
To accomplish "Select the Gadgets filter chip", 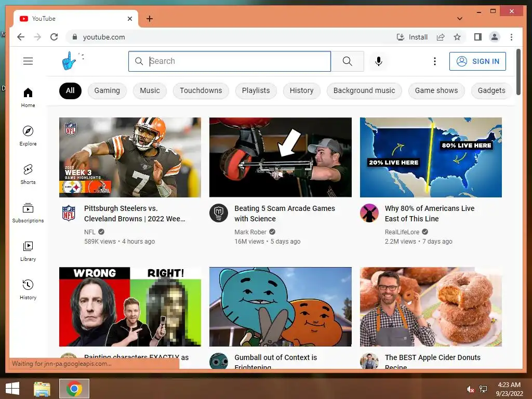I will (491, 90).
